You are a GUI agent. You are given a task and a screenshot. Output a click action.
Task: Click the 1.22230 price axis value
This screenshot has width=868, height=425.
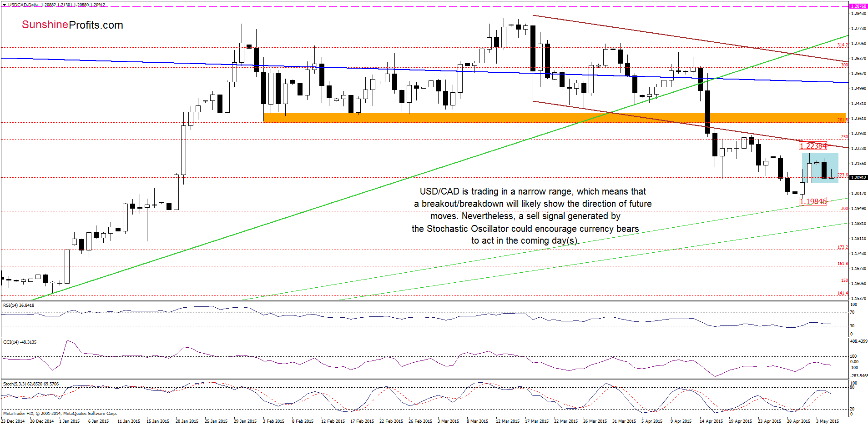coord(858,149)
